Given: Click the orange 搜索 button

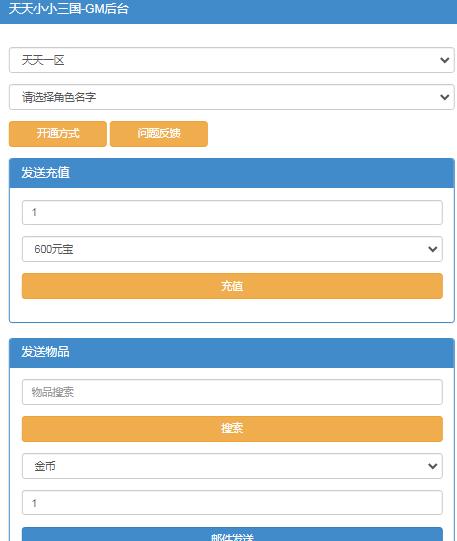Looking at the screenshot, I should point(232,429).
